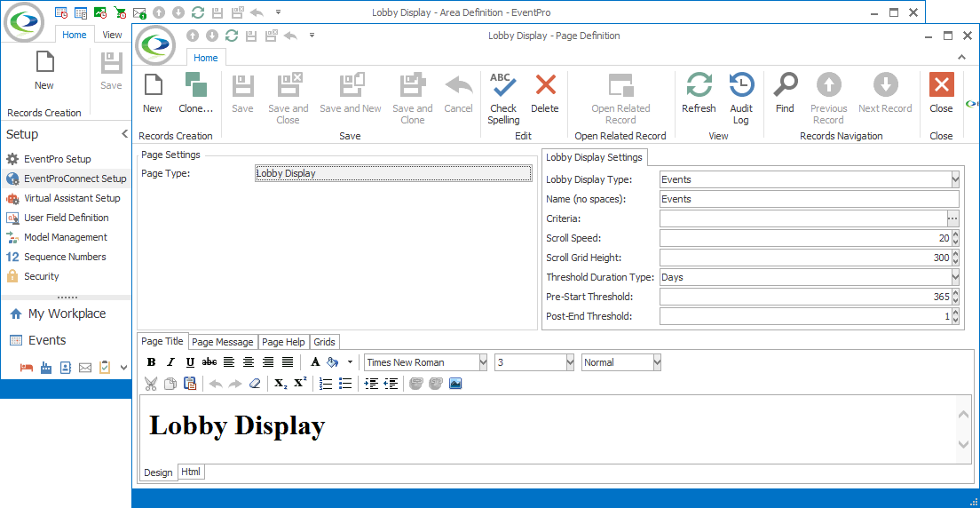Collapse the Page Definition ribbon

(x=962, y=57)
